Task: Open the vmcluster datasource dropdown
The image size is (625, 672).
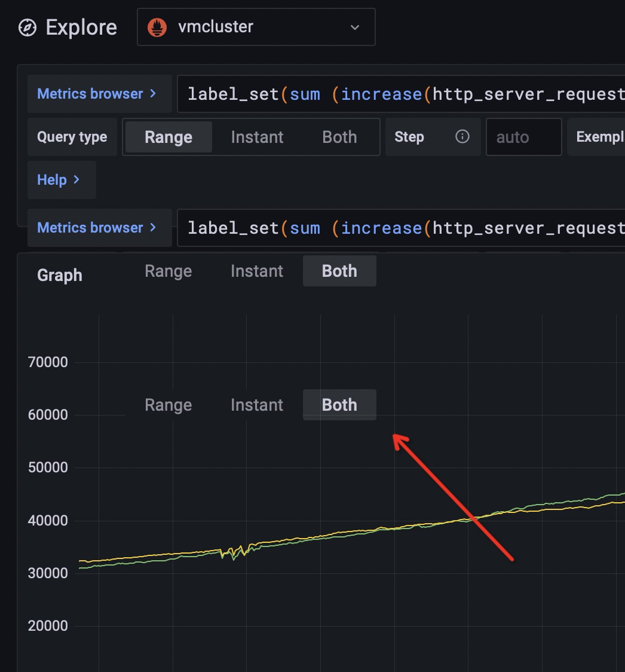Action: pyautogui.click(x=355, y=27)
